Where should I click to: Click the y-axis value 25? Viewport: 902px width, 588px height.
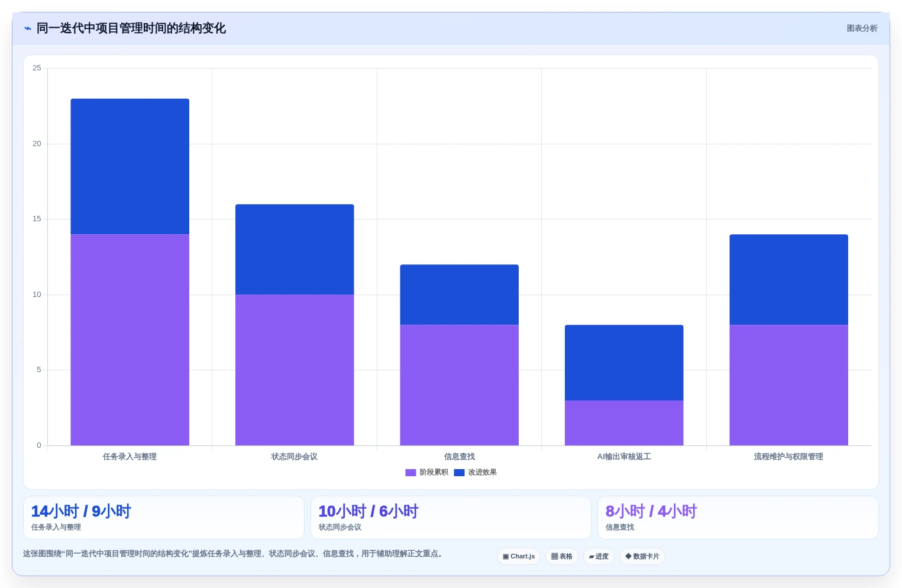point(37,68)
